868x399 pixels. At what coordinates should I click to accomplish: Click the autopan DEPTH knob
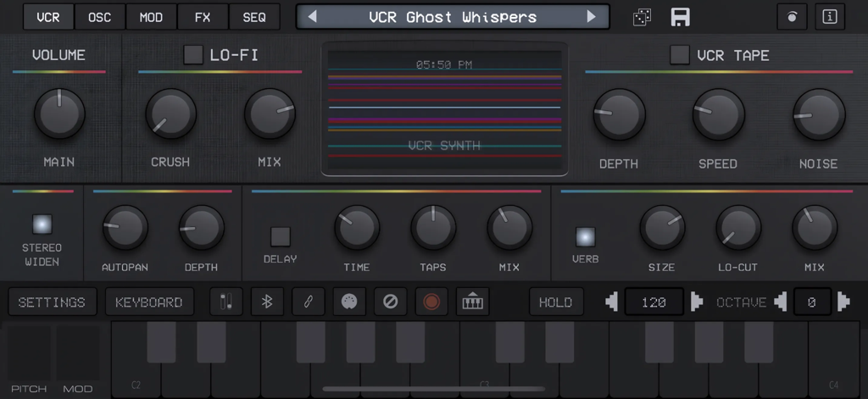point(202,227)
